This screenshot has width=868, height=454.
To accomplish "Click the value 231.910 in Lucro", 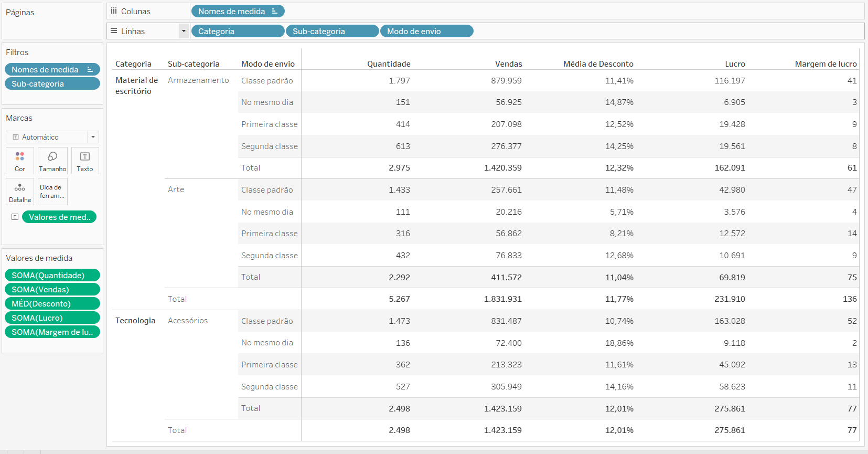I will pos(730,299).
